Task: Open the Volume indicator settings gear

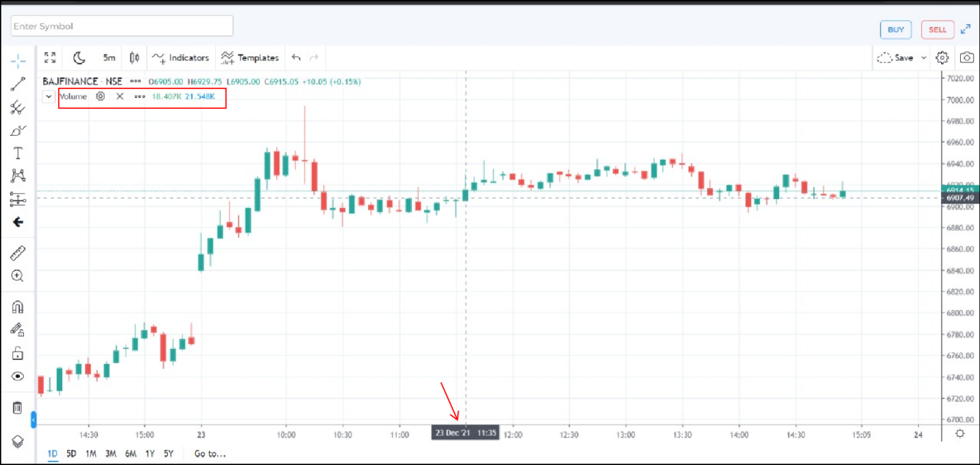Action: pos(101,97)
